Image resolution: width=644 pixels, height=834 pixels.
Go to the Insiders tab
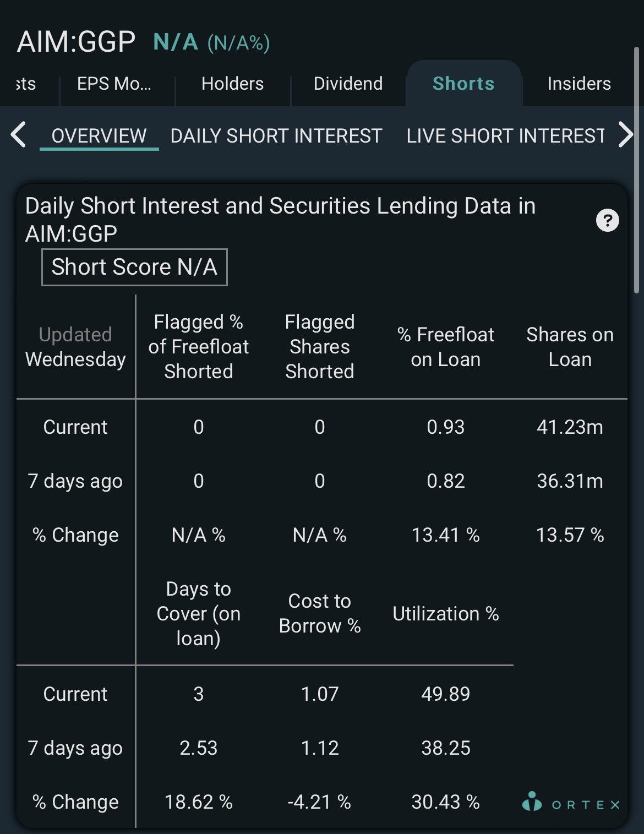click(579, 84)
